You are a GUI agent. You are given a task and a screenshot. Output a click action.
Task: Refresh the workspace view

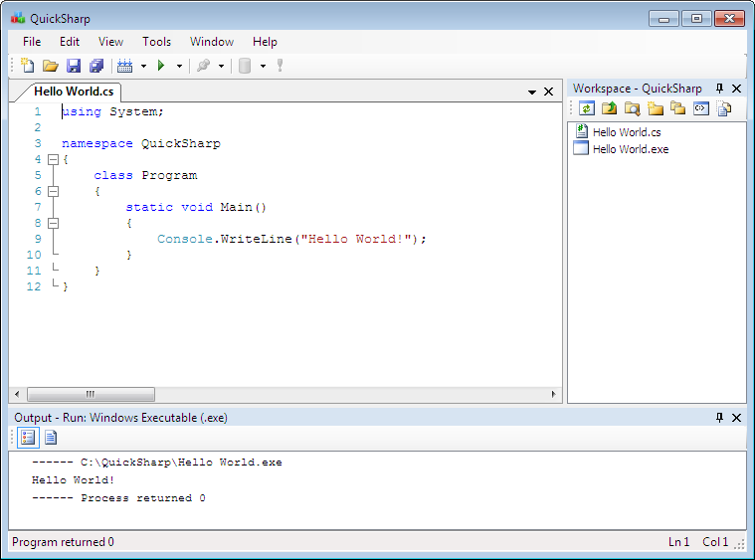pos(587,108)
